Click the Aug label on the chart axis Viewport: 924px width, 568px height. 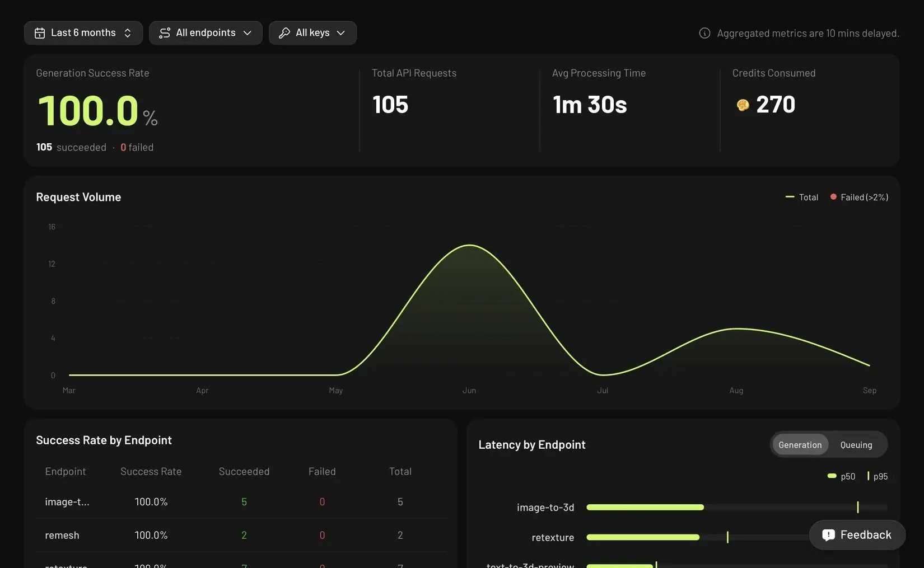pos(736,391)
